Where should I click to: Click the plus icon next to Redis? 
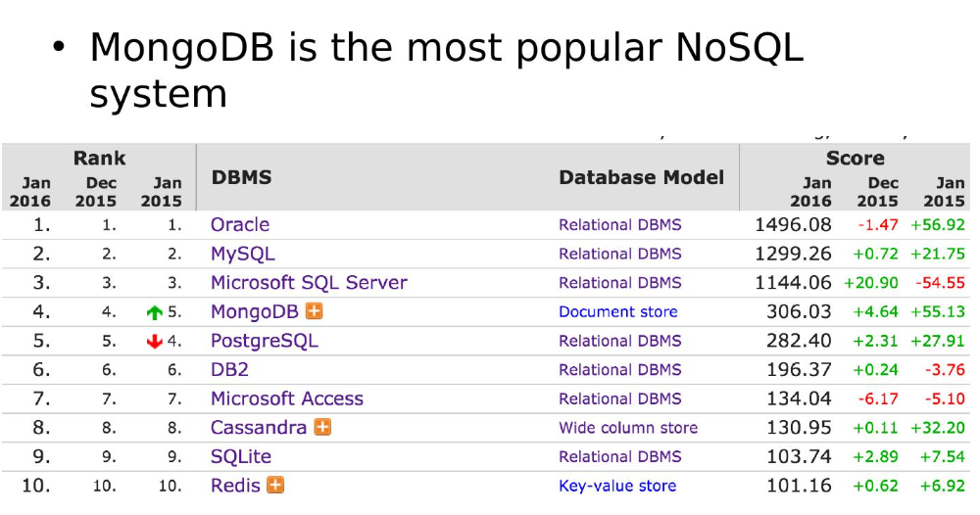click(x=275, y=486)
